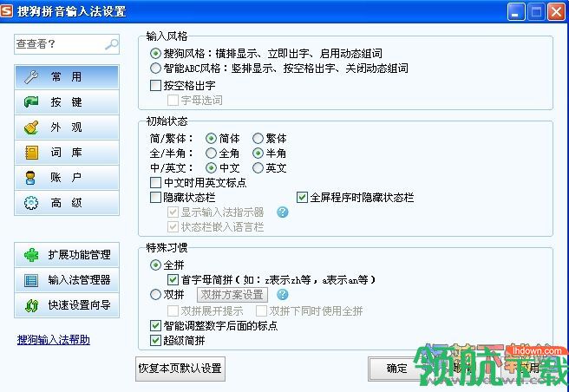This screenshot has width=569, height=392.
Task: Uncheck 智能调整数字后面的标点
Action: click(155, 325)
